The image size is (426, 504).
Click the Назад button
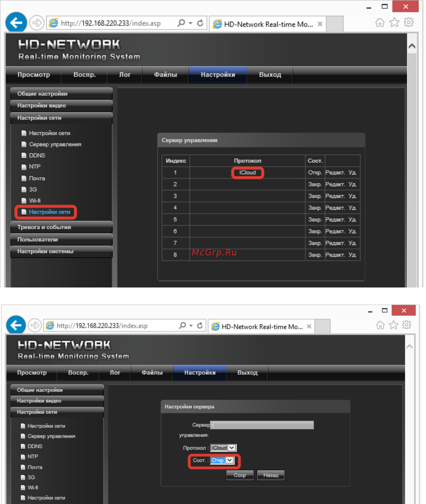coord(271,475)
